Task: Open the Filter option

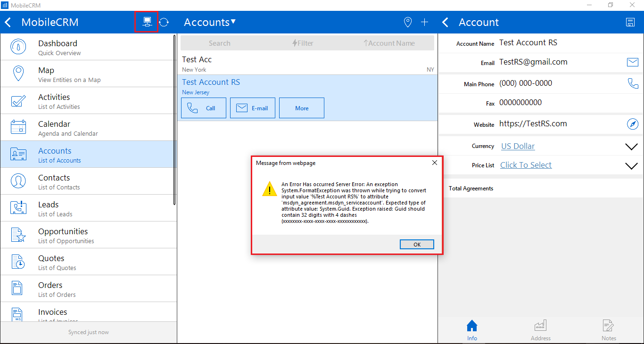Action: 303,43
